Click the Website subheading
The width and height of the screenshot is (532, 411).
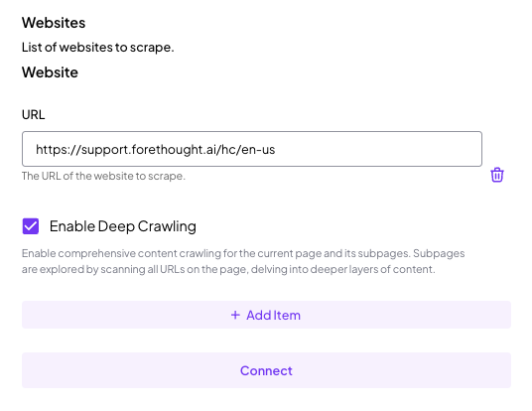coord(50,72)
